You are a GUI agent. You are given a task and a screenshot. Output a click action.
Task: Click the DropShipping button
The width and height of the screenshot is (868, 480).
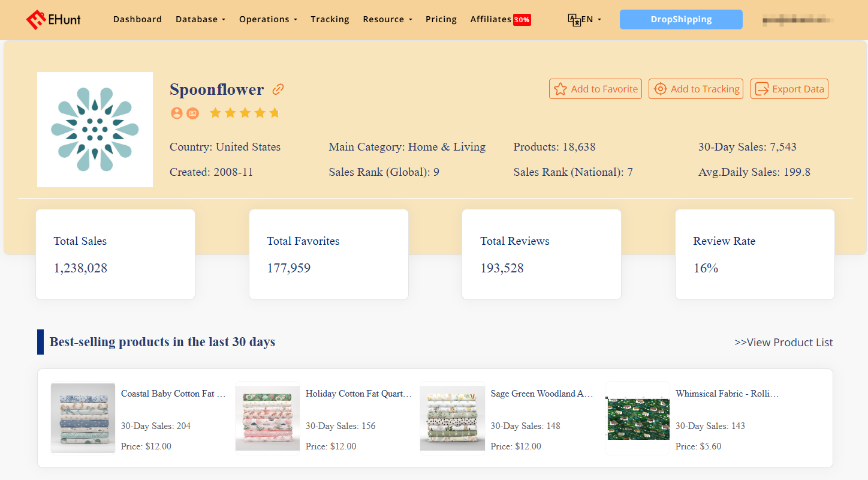coord(681,19)
